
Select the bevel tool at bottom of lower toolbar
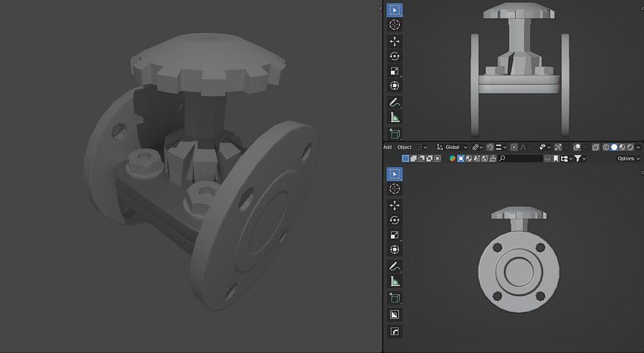point(394,332)
